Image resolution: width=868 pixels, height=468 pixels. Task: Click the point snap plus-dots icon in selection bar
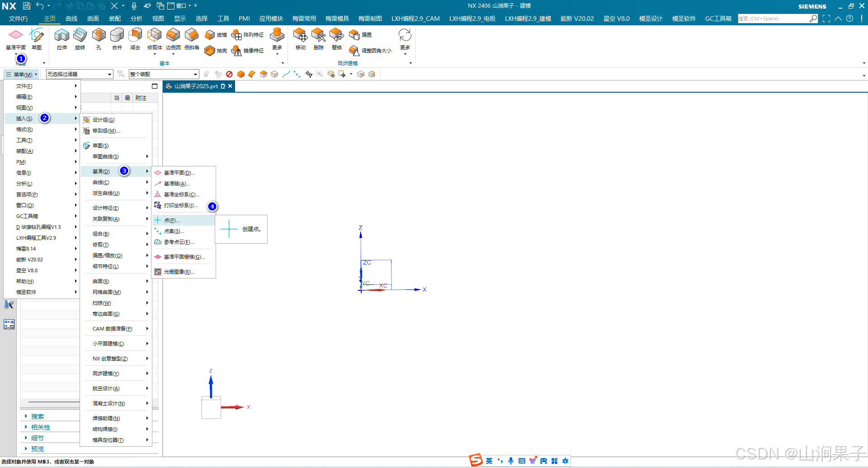tap(297, 74)
